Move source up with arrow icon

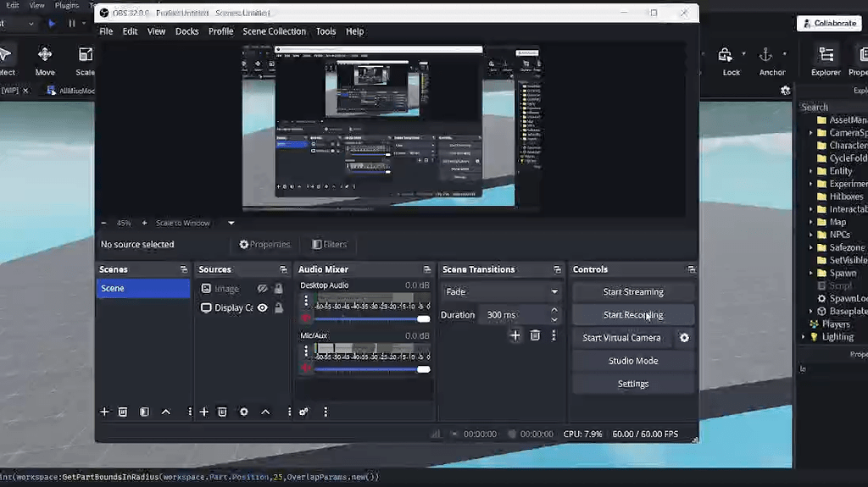[265, 412]
